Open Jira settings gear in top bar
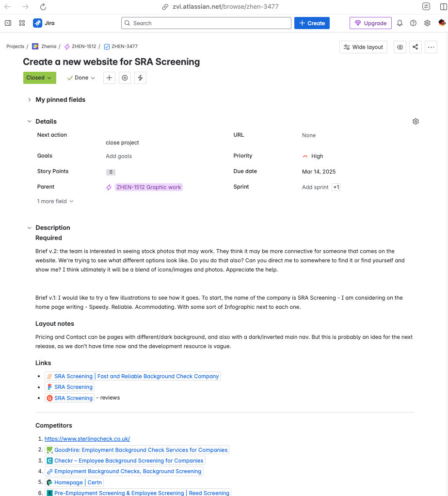Viewport: 448px width, 496px height. 427,23
